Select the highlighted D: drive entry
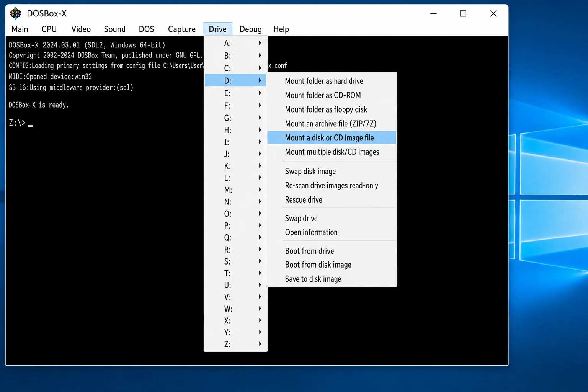Image resolution: width=588 pixels, height=392 pixels. click(x=235, y=80)
